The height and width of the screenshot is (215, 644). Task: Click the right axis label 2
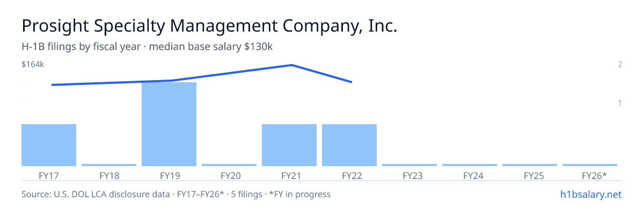click(620, 64)
